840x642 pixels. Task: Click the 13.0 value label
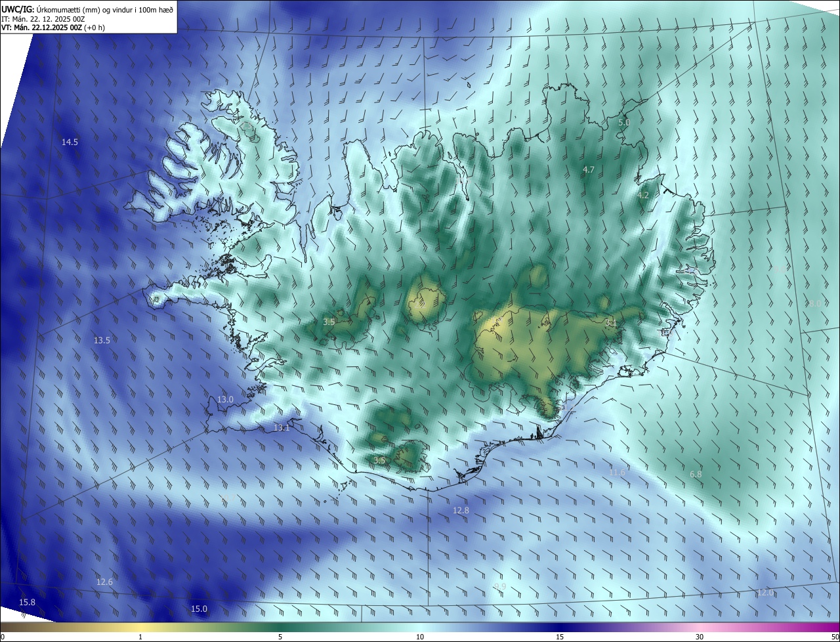click(225, 400)
